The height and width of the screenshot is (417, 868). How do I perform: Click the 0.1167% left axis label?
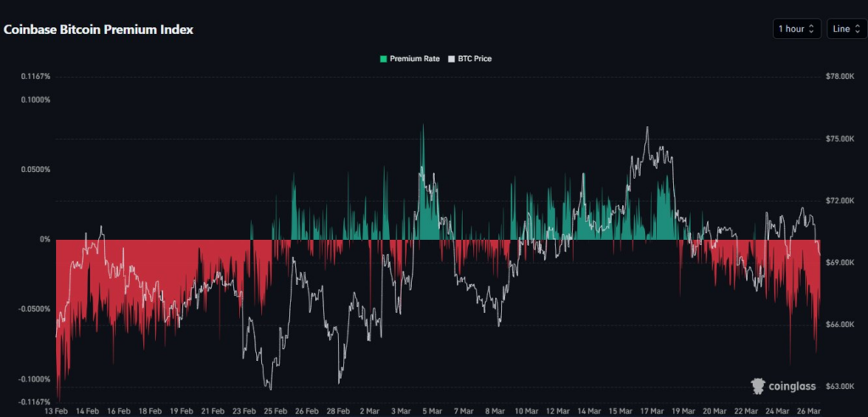(36, 76)
